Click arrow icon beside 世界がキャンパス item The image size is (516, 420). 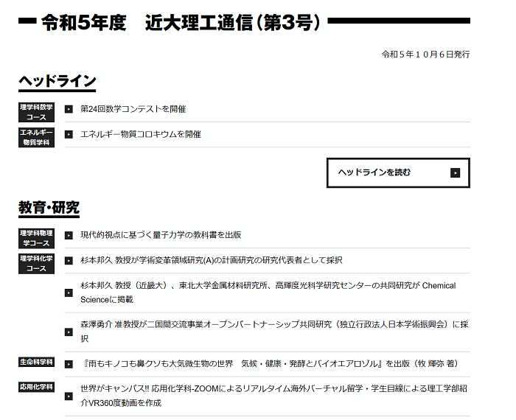click(69, 396)
